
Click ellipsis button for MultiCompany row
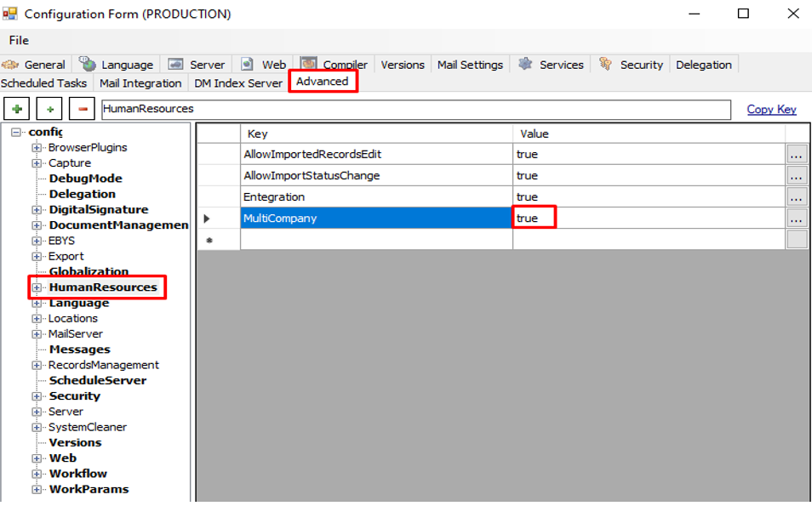797,219
